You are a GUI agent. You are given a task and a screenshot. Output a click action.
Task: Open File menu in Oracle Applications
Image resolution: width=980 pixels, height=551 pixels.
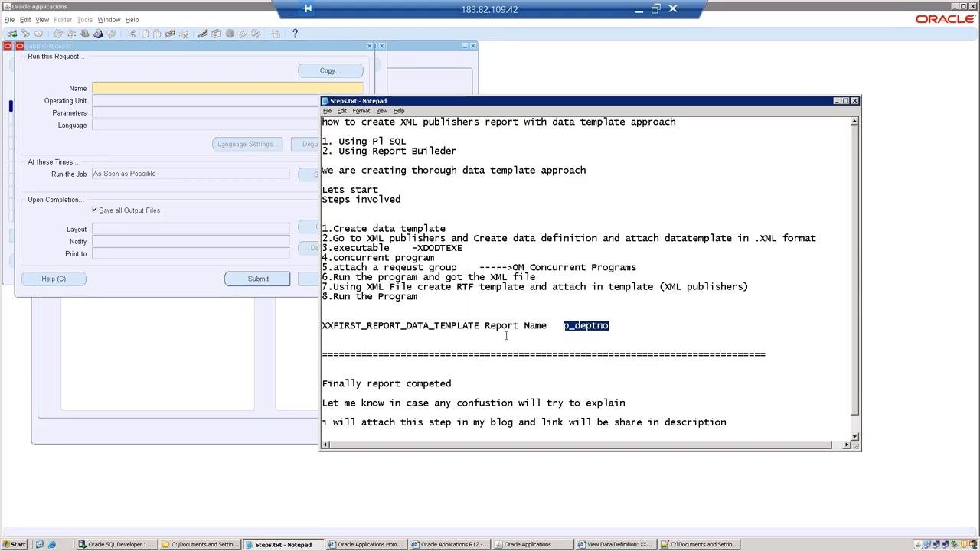[x=9, y=20]
